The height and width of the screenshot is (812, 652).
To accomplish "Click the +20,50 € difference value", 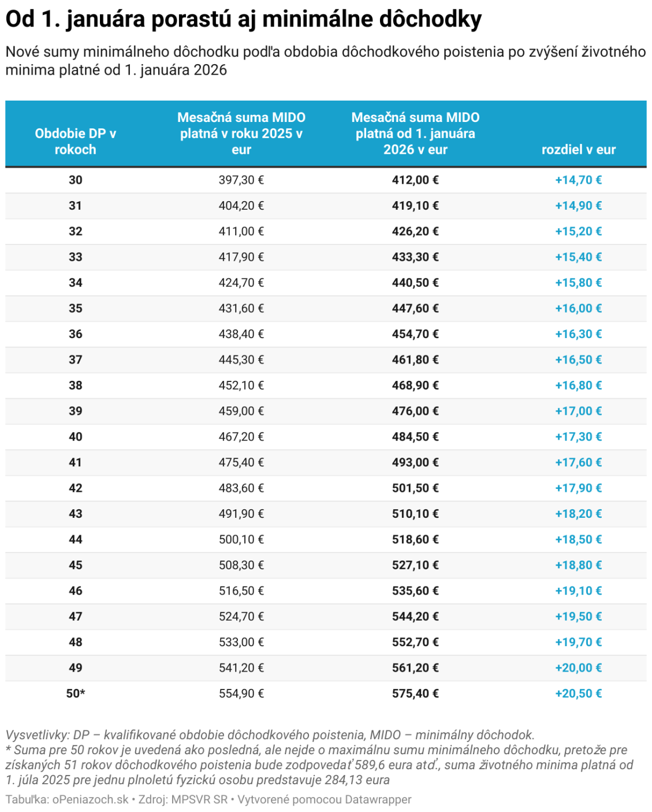I will pyautogui.click(x=578, y=694).
